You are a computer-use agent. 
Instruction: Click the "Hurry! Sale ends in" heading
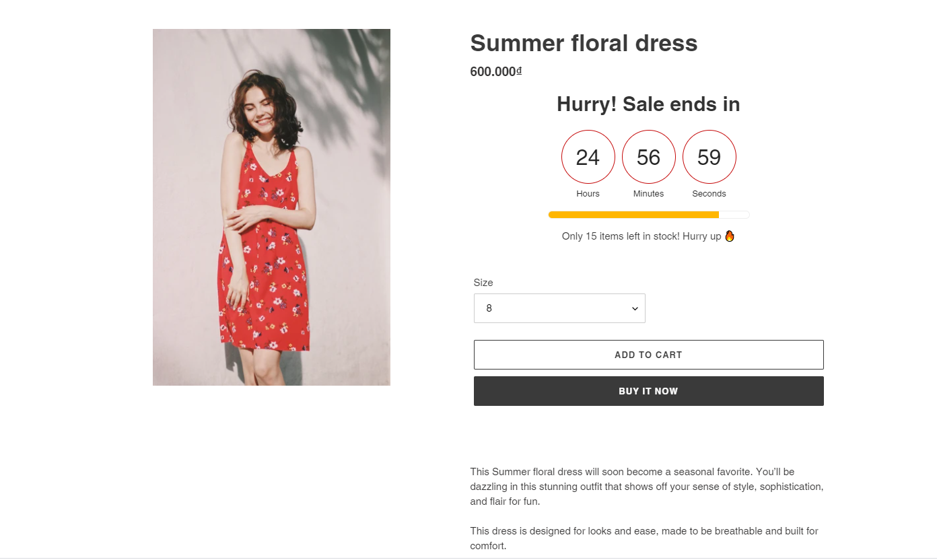[648, 104]
